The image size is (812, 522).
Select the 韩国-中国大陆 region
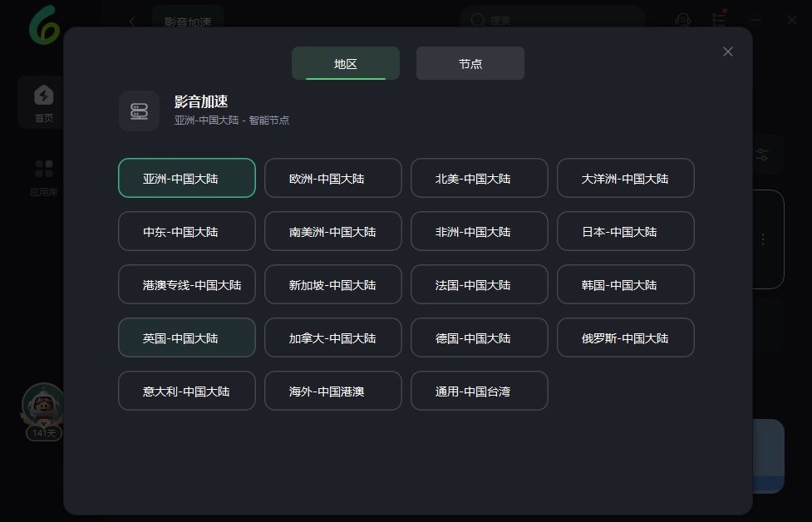click(x=625, y=284)
